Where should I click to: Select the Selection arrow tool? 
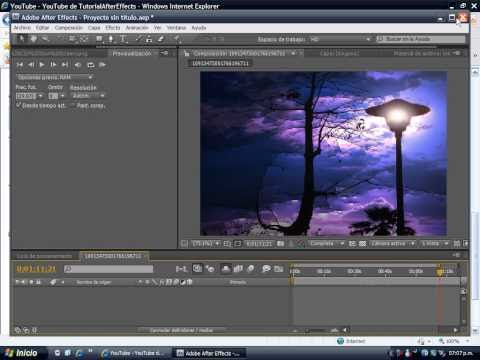coord(21,39)
